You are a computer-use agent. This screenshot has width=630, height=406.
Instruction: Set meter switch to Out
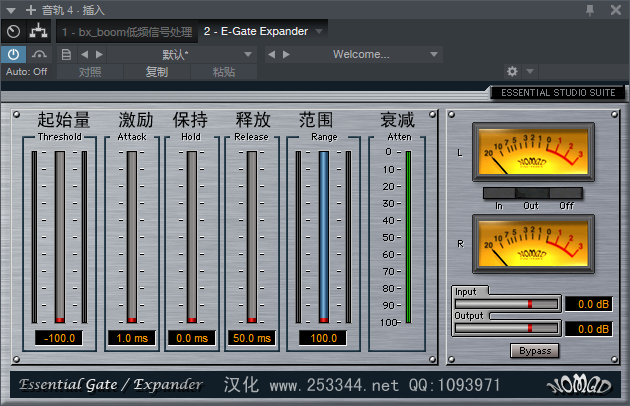531,193
